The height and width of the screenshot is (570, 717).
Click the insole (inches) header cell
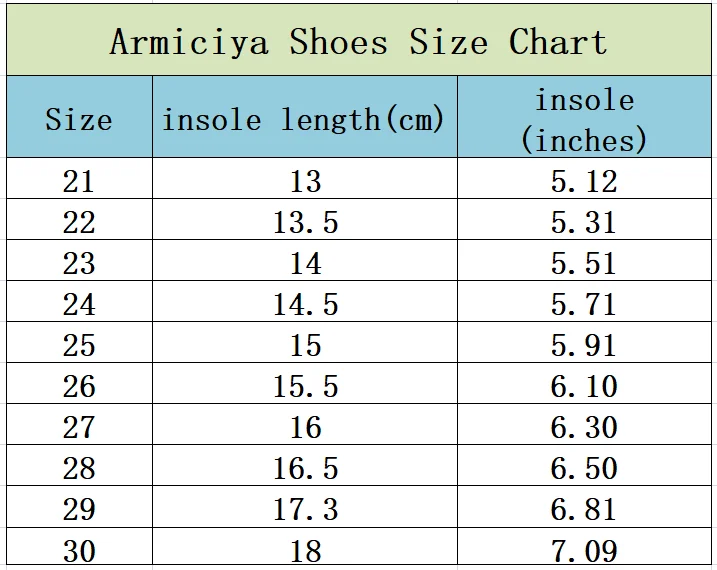click(x=585, y=119)
